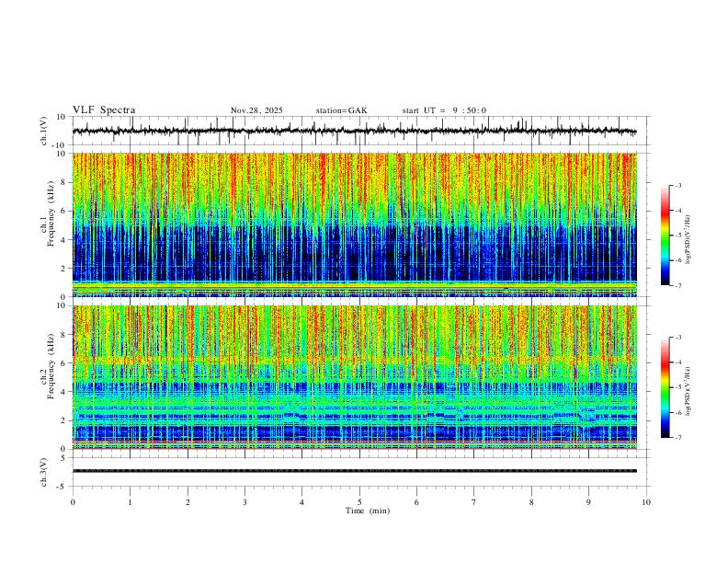
Task: Click the "VLF Spectra" title text
Action: (x=104, y=110)
